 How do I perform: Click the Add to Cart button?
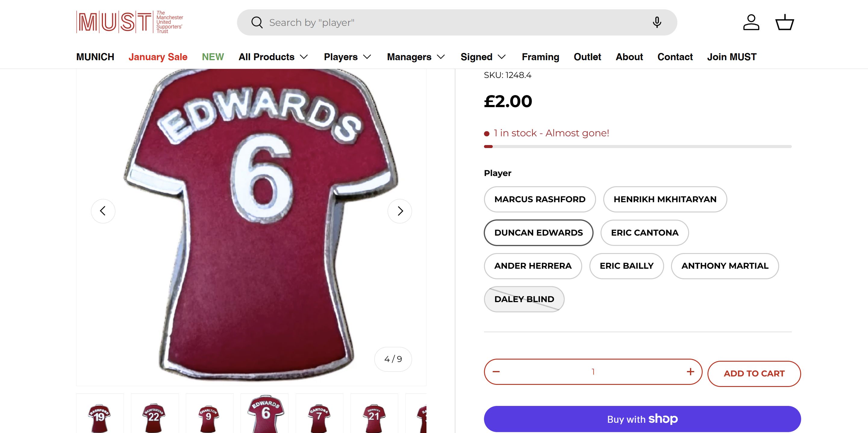pyautogui.click(x=754, y=374)
